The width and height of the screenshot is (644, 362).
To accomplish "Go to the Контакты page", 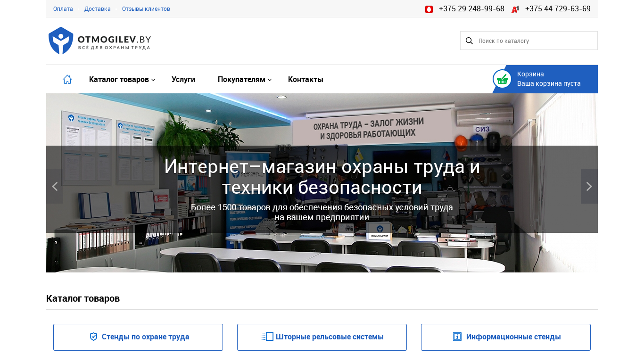I will pos(305,79).
